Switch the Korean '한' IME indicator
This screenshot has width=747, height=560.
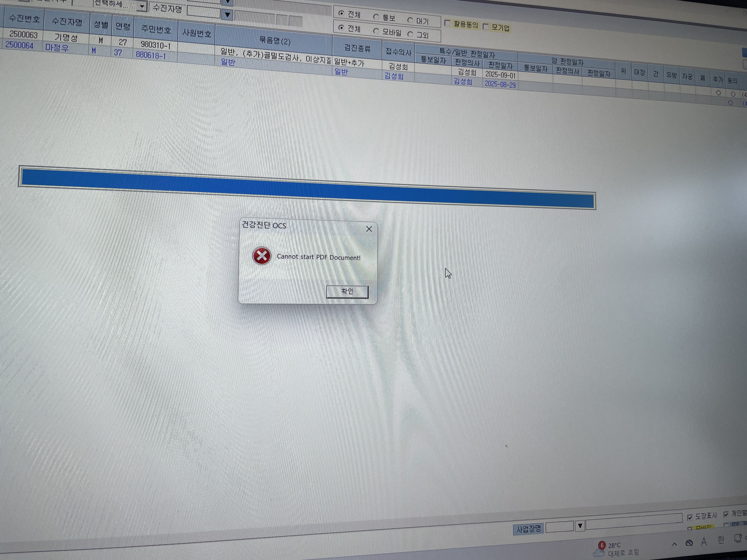(x=721, y=540)
